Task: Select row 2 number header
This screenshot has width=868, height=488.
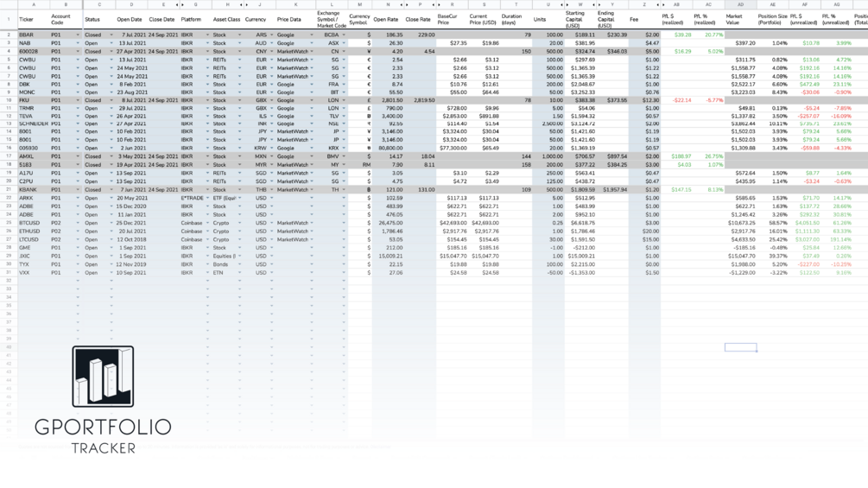Action: 9,35
